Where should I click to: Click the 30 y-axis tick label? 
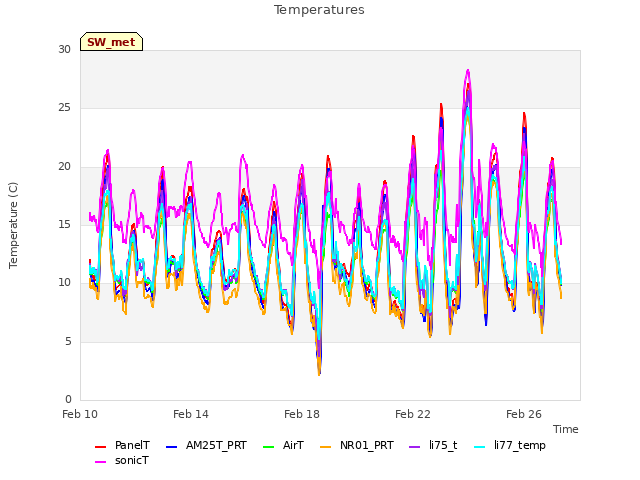coord(64,49)
